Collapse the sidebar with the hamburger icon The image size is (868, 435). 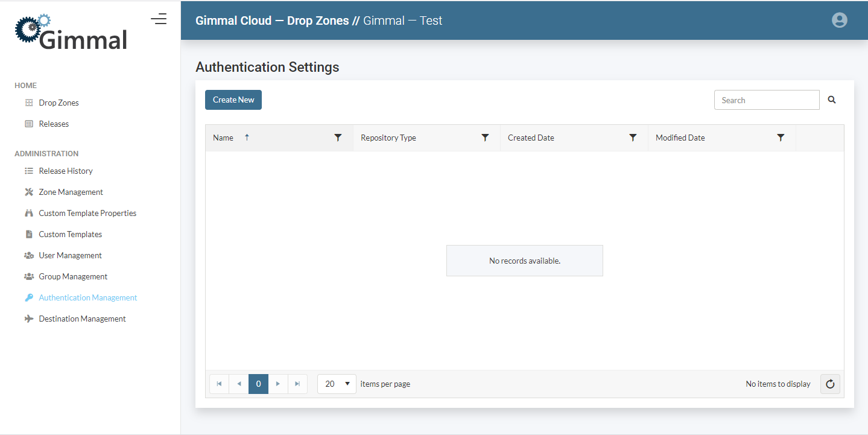(x=159, y=19)
